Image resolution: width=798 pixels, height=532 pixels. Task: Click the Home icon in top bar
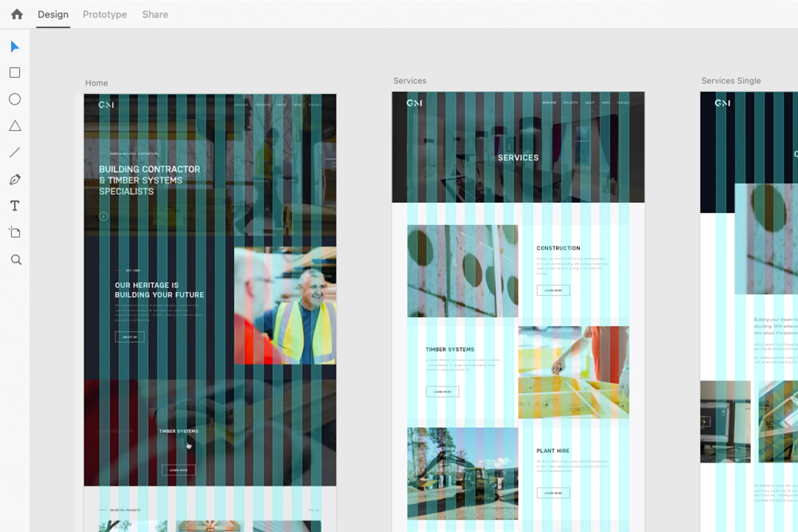tap(17, 14)
